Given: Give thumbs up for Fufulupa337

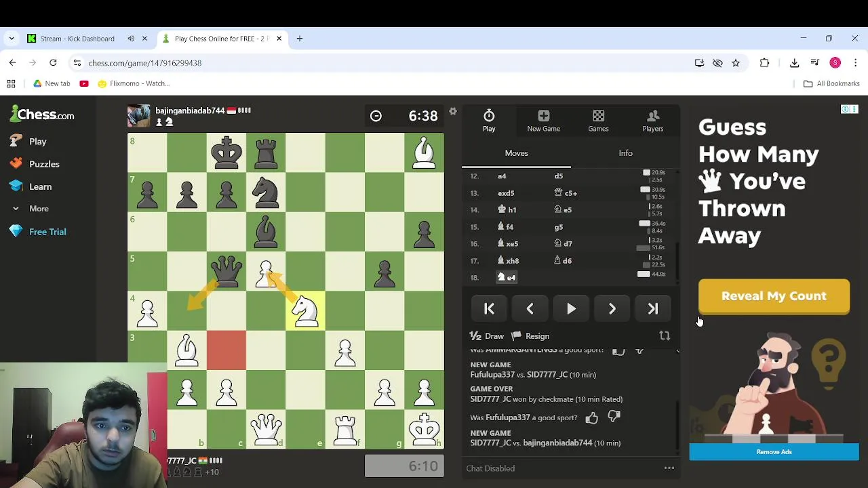Looking at the screenshot, I should (x=591, y=418).
